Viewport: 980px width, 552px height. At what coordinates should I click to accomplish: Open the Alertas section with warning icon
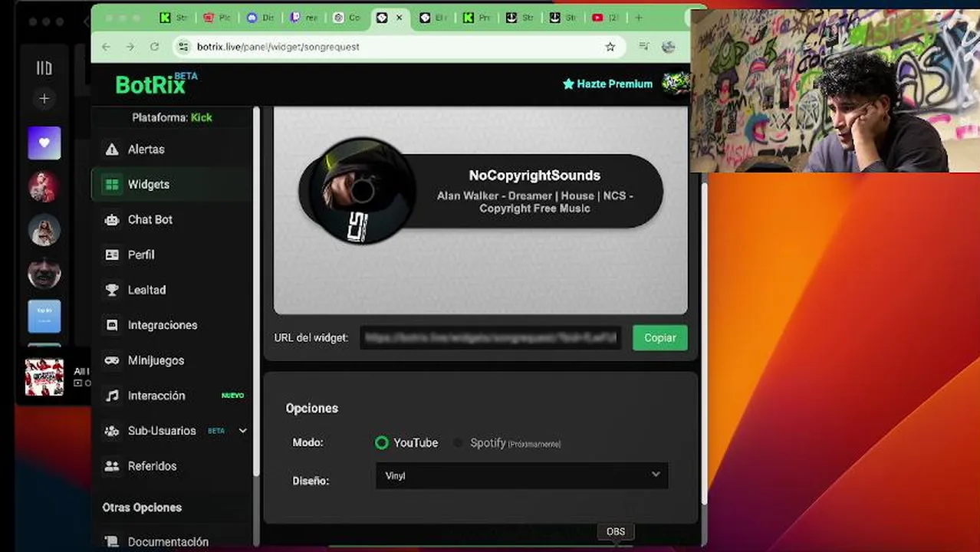[x=112, y=149]
